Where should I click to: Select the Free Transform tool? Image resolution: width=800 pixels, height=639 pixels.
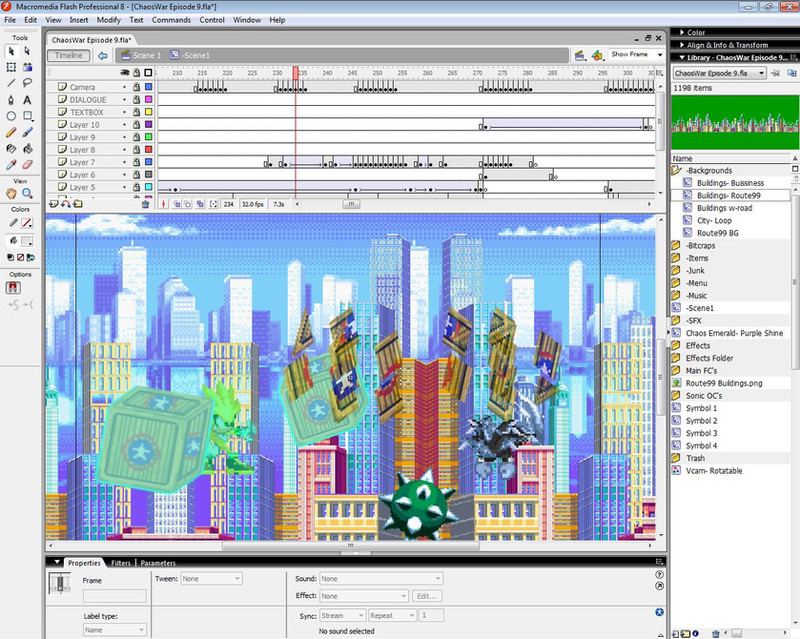(11, 67)
